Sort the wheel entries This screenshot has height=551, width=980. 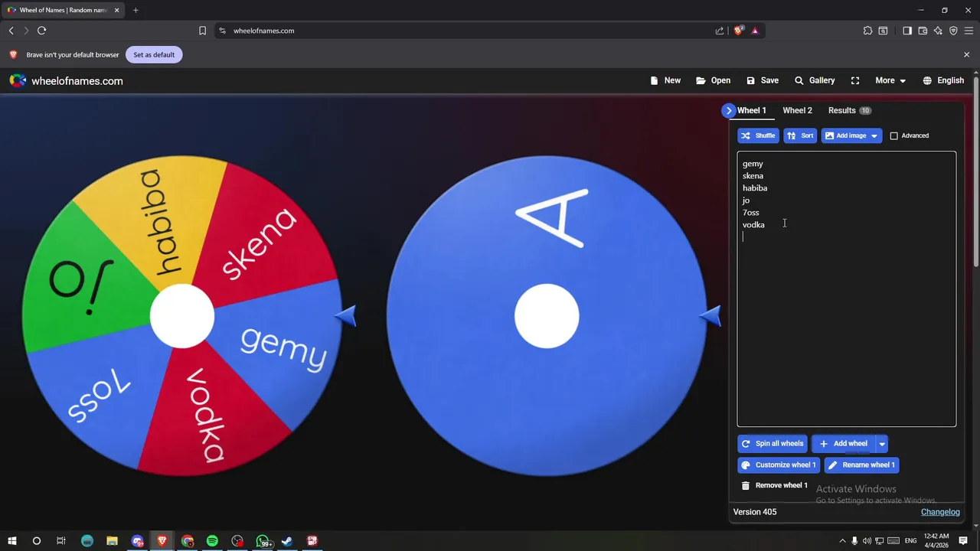click(x=800, y=135)
